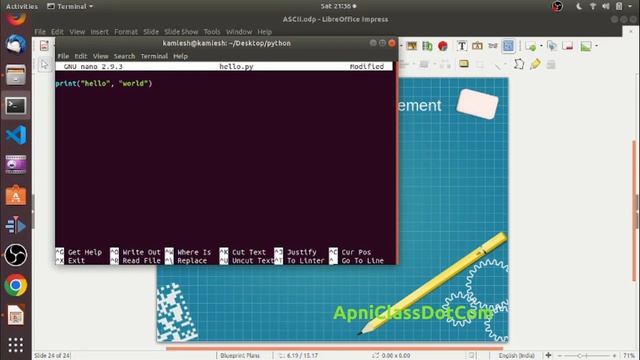This screenshot has height=360, width=640.
Task: Select the eraser shape on the slide
Action: (477, 104)
